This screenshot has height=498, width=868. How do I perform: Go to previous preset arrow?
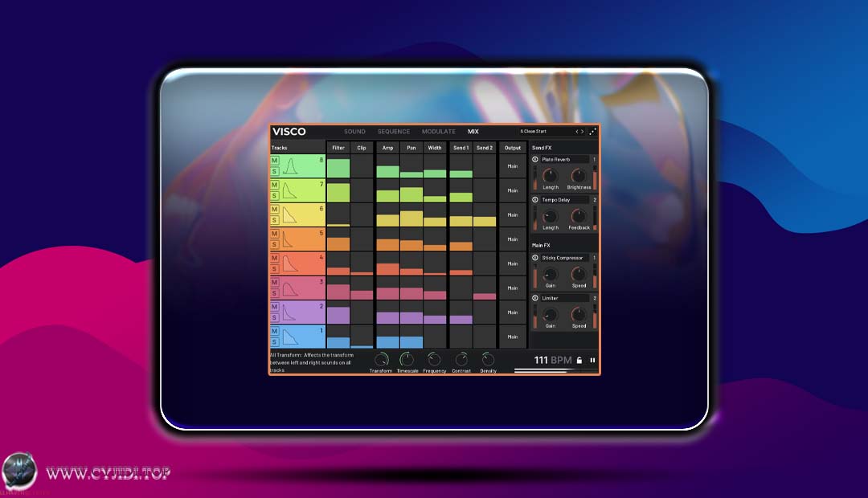577,132
